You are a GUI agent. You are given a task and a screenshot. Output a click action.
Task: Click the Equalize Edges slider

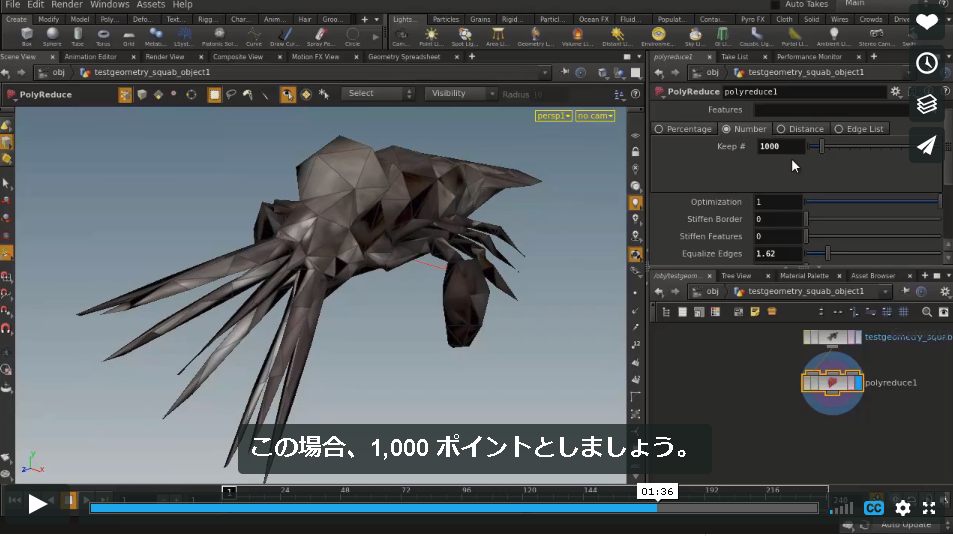click(873, 253)
